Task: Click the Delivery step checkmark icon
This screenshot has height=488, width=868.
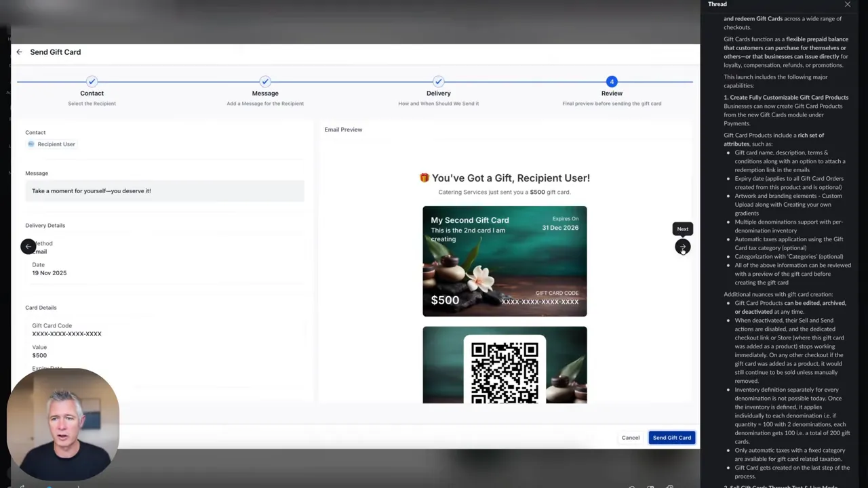Action: tap(438, 81)
